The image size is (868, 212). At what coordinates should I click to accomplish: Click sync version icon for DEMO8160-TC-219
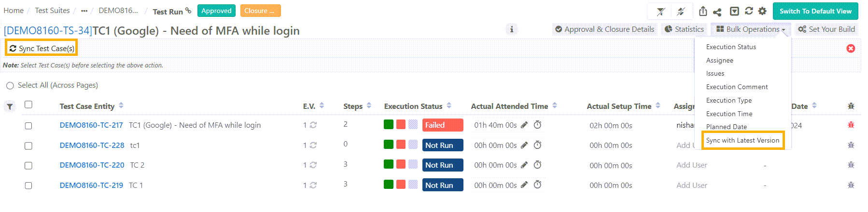click(313, 185)
